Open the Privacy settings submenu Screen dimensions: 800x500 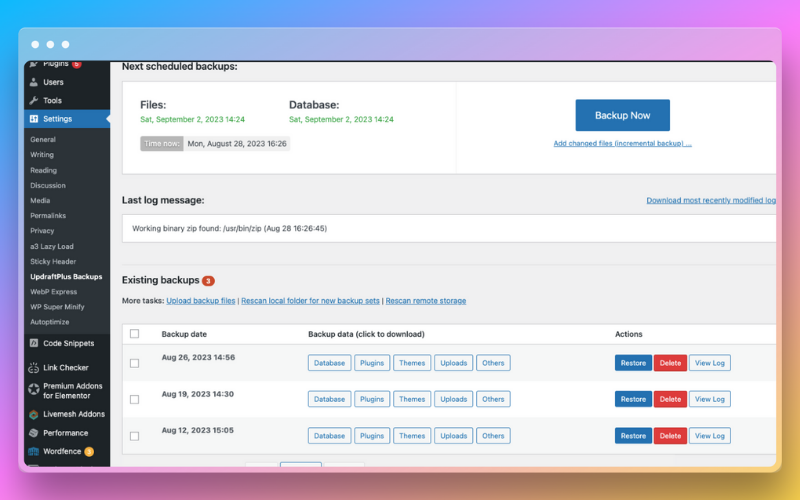point(42,231)
